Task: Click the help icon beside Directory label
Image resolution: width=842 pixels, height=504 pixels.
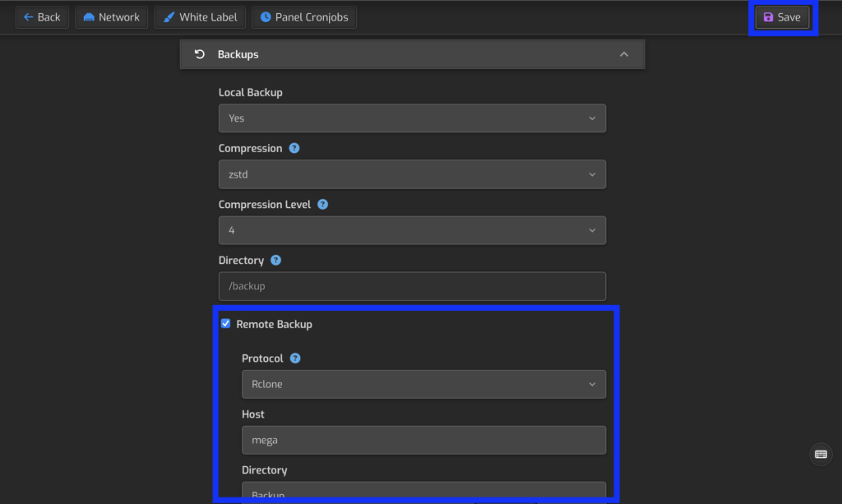Action: (276, 261)
